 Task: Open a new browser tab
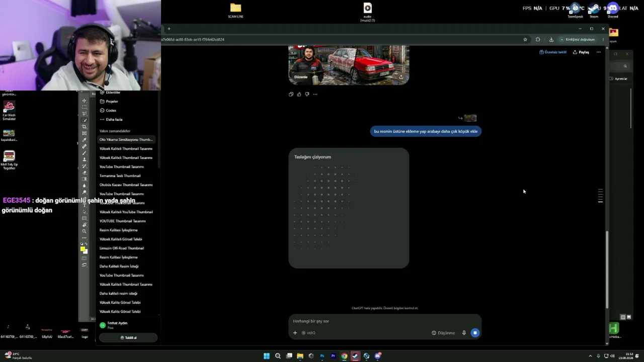click(169, 29)
